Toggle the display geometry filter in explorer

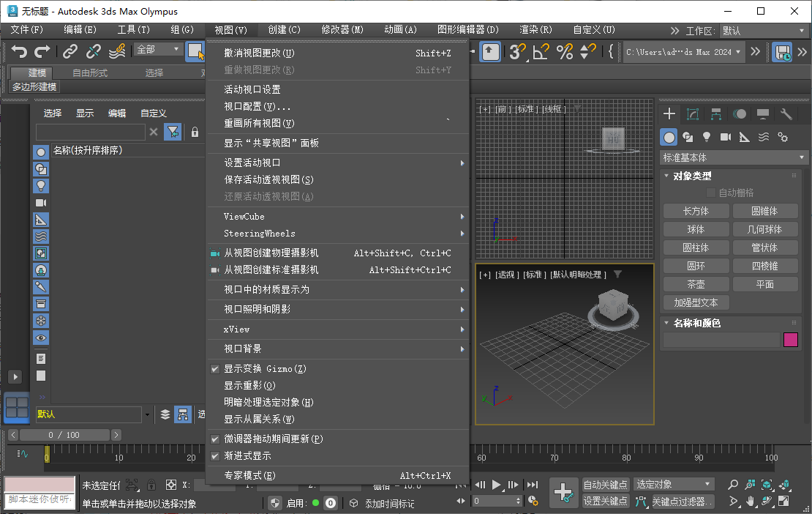(x=41, y=152)
